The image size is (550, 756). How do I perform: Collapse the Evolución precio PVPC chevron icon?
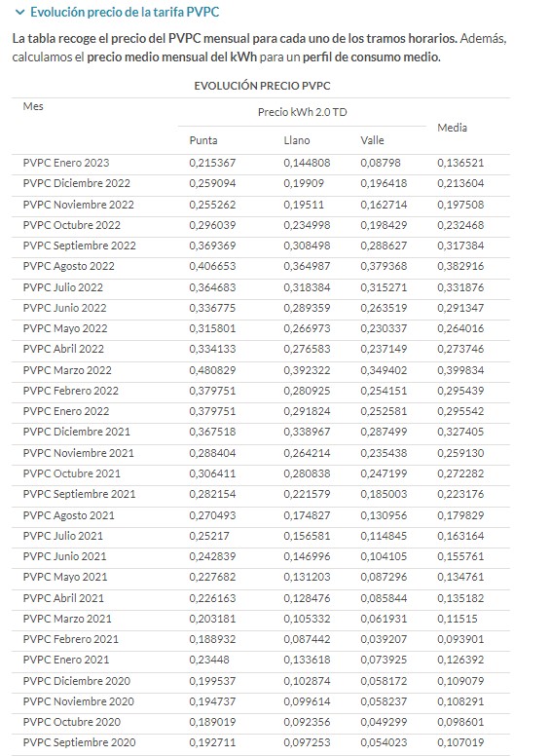[19, 13]
